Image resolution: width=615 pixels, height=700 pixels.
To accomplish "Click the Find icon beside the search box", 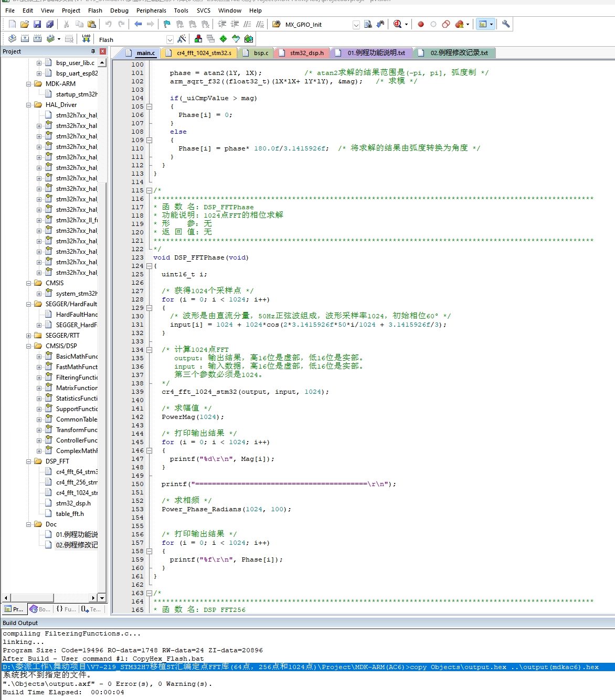I will (368, 24).
